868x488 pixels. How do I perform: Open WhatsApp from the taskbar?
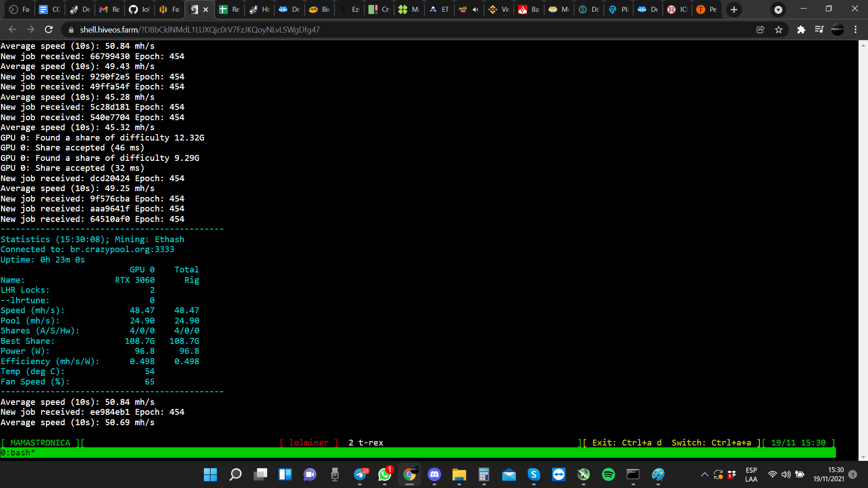coord(385,474)
